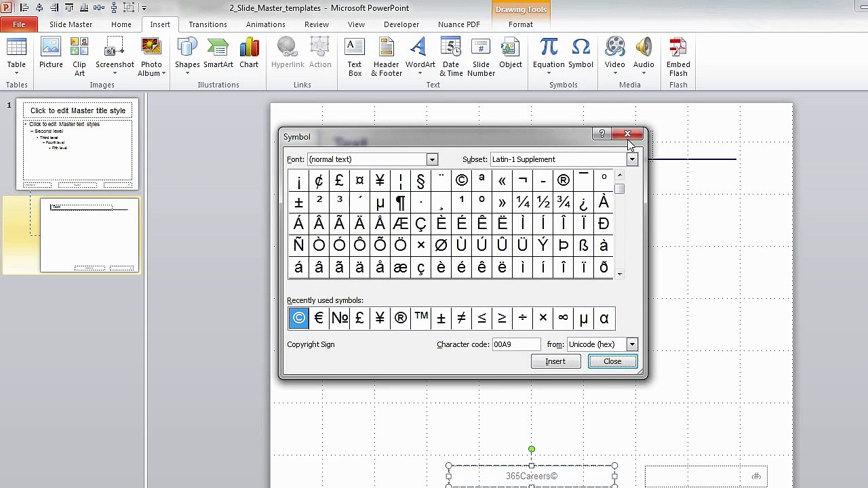Select the ¼ fraction in the grid
This screenshot has height=488, width=868.
pos(522,202)
